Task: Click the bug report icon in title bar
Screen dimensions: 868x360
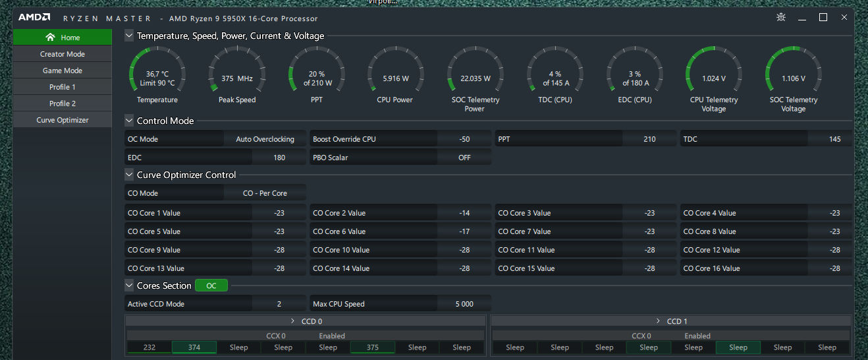Action: pyautogui.click(x=781, y=17)
